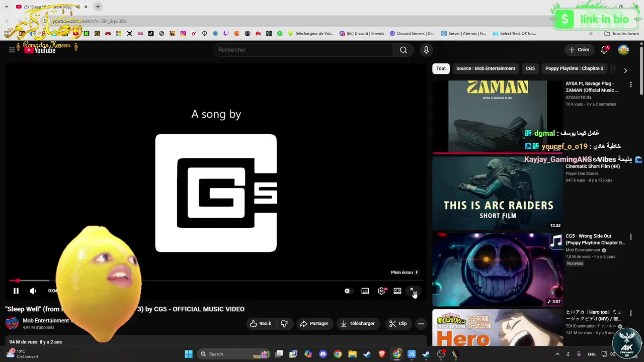Click the 94 M de vues text
644x362 pixels.
(22, 342)
